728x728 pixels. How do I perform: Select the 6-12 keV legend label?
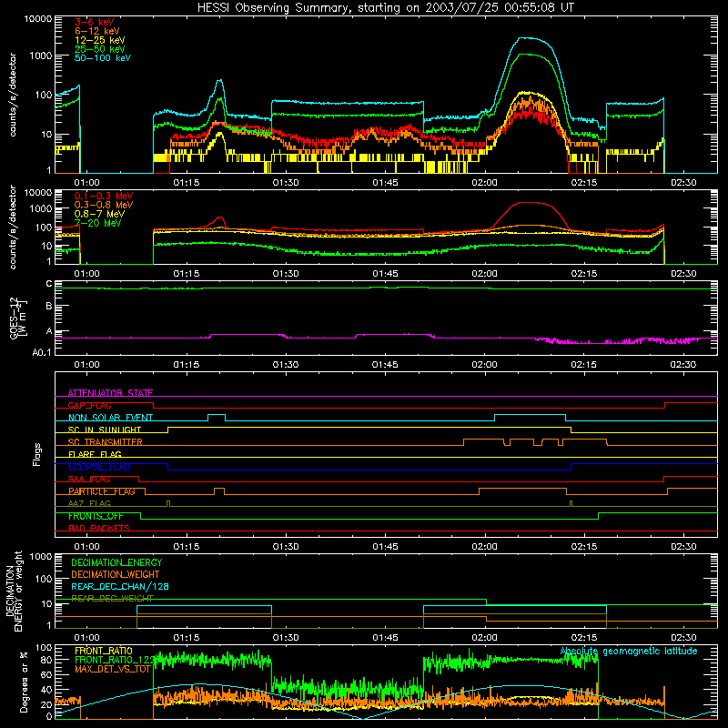96,31
